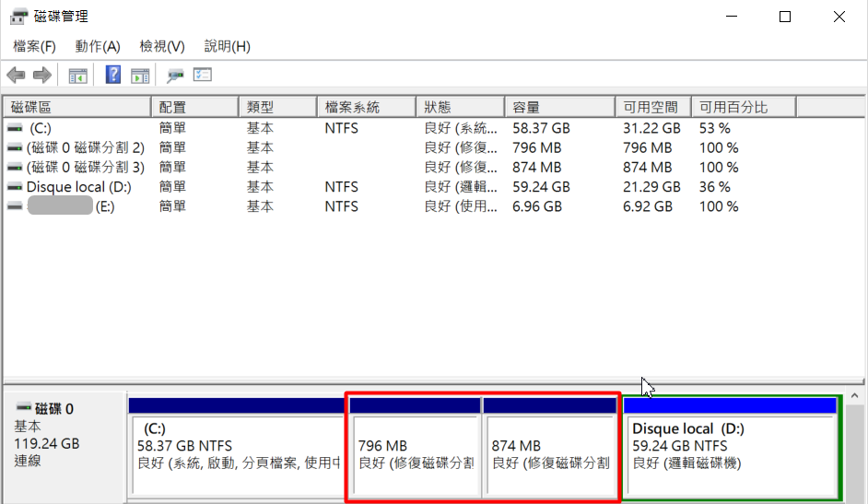Select the Disque local (D:) partition block

pos(730,448)
